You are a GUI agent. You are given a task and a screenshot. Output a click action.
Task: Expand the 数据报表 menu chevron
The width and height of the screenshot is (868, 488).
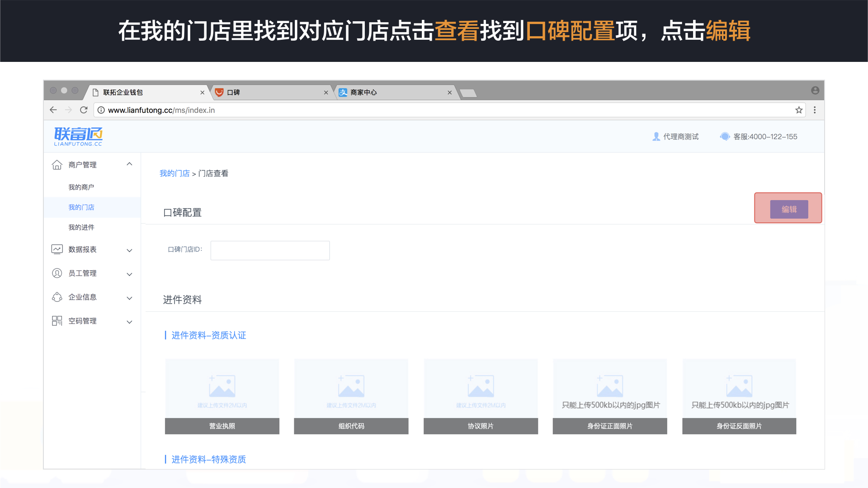coord(129,250)
